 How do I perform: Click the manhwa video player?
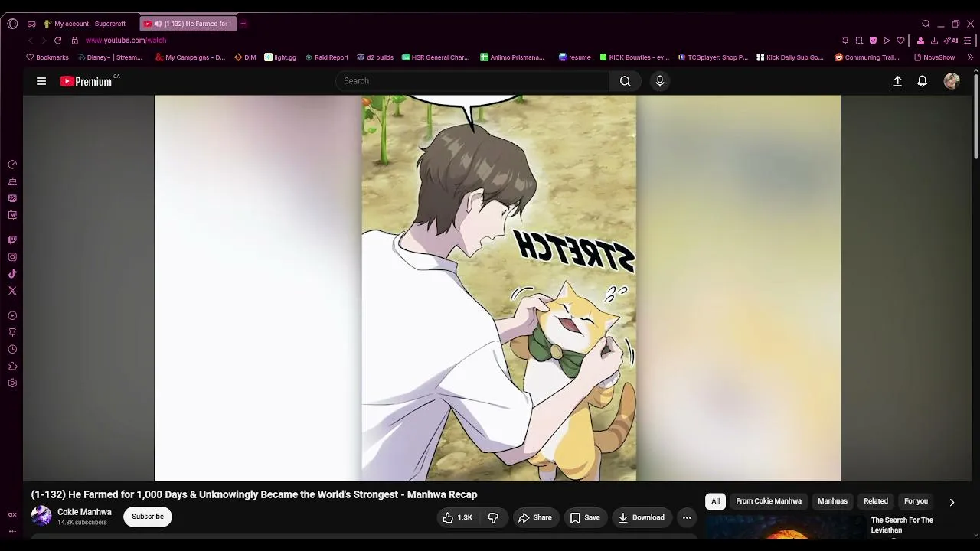498,288
